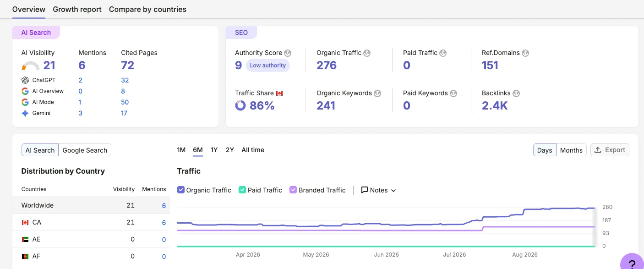Click the UAE flag in the AE row
The image size is (644, 269).
(25, 240)
